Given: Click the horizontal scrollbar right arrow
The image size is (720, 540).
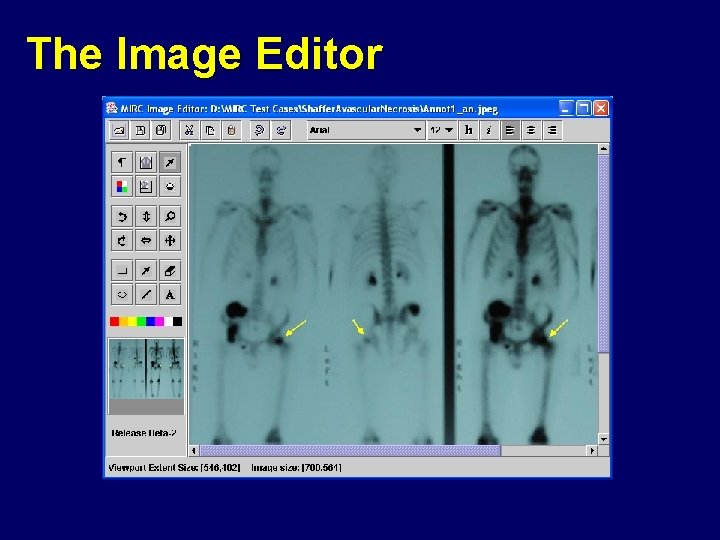Looking at the screenshot, I should pyautogui.click(x=592, y=451).
